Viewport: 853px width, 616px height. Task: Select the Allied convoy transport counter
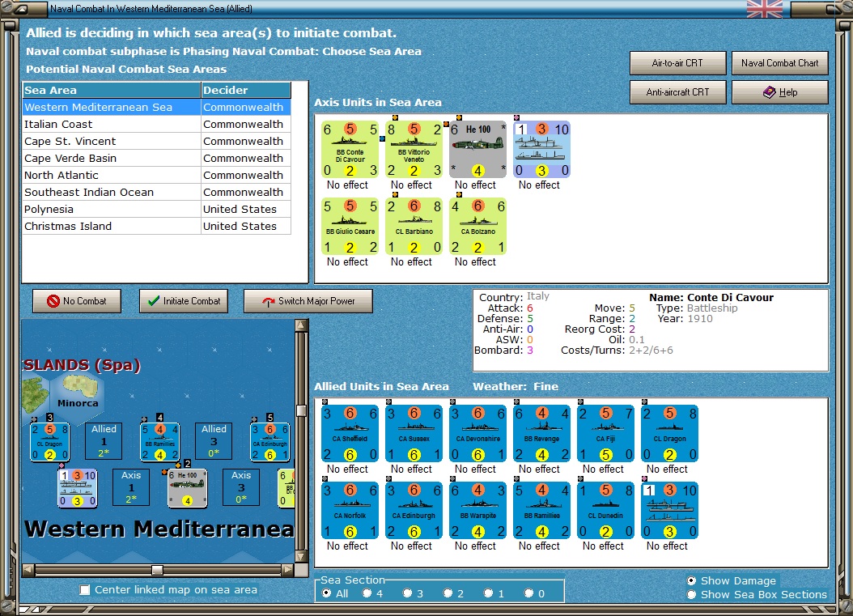[669, 511]
